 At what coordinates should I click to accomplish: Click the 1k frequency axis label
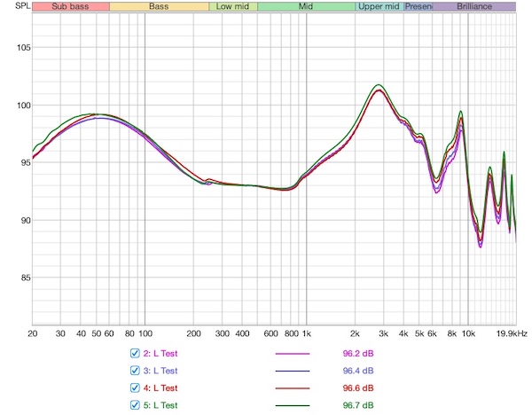click(x=307, y=334)
